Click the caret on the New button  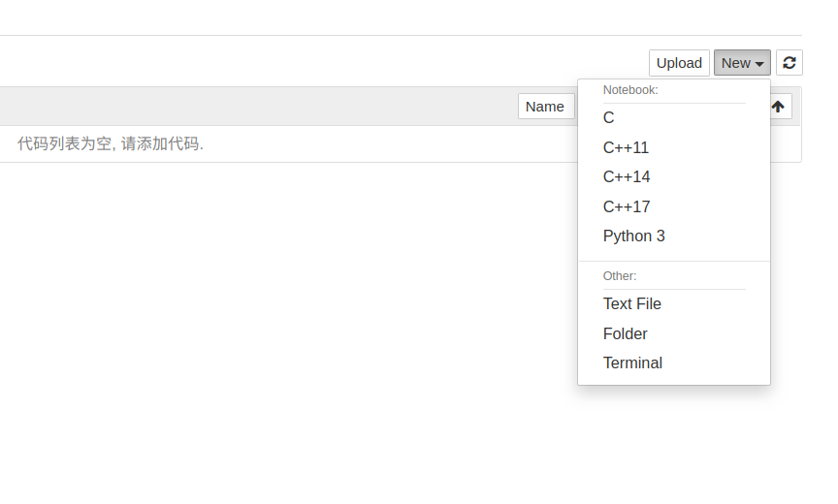(759, 64)
